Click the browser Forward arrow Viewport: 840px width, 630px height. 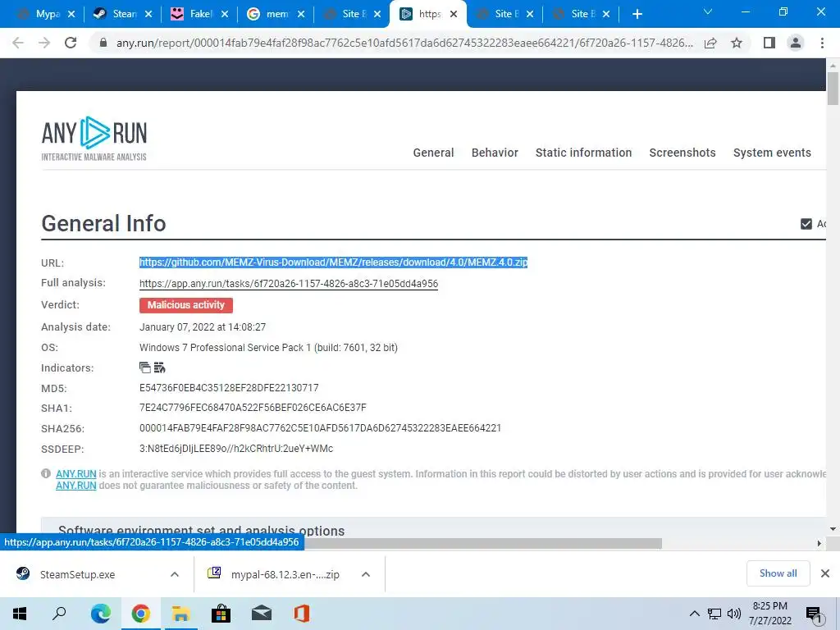coord(44,43)
